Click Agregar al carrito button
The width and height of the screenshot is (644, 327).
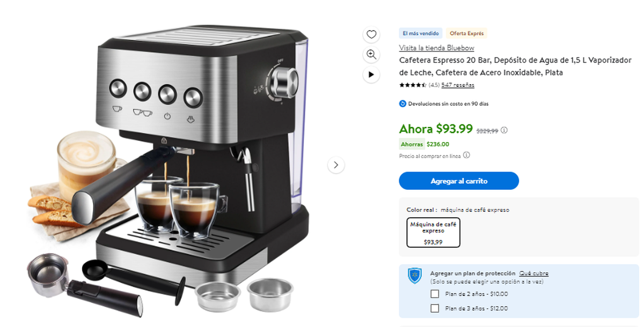pos(459,181)
